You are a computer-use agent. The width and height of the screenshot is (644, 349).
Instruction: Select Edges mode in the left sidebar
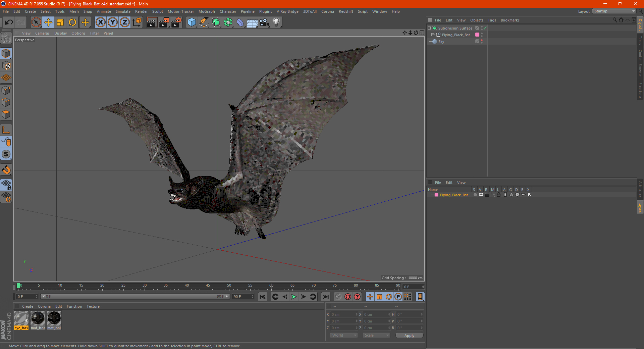tap(6, 102)
